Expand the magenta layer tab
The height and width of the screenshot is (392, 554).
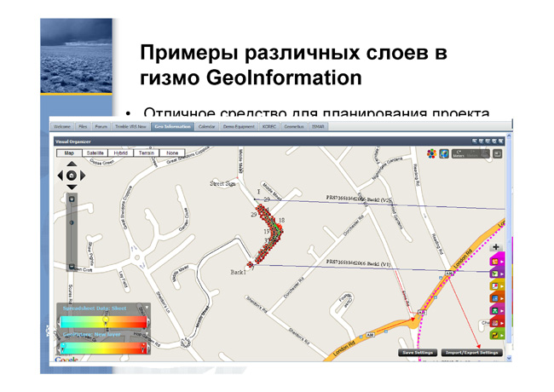point(497,262)
